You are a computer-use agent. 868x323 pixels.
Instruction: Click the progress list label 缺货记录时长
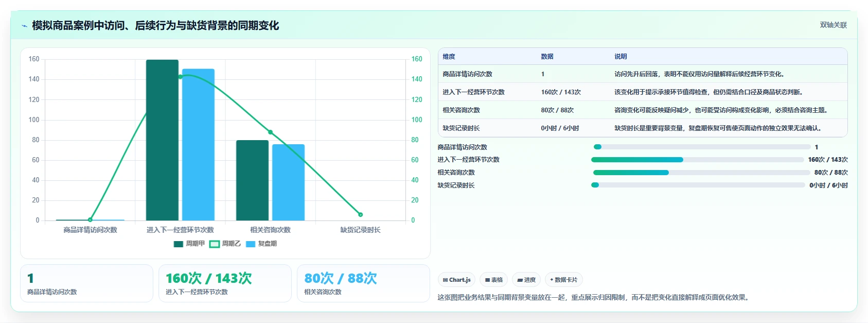point(456,185)
